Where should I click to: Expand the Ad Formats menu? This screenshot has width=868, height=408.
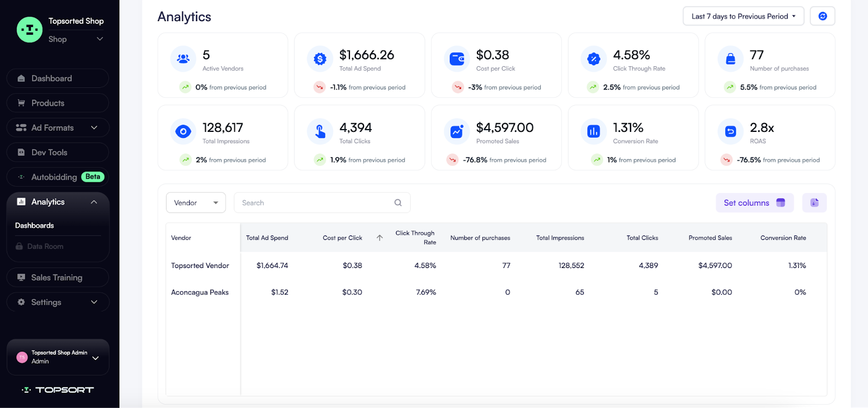[x=58, y=127]
